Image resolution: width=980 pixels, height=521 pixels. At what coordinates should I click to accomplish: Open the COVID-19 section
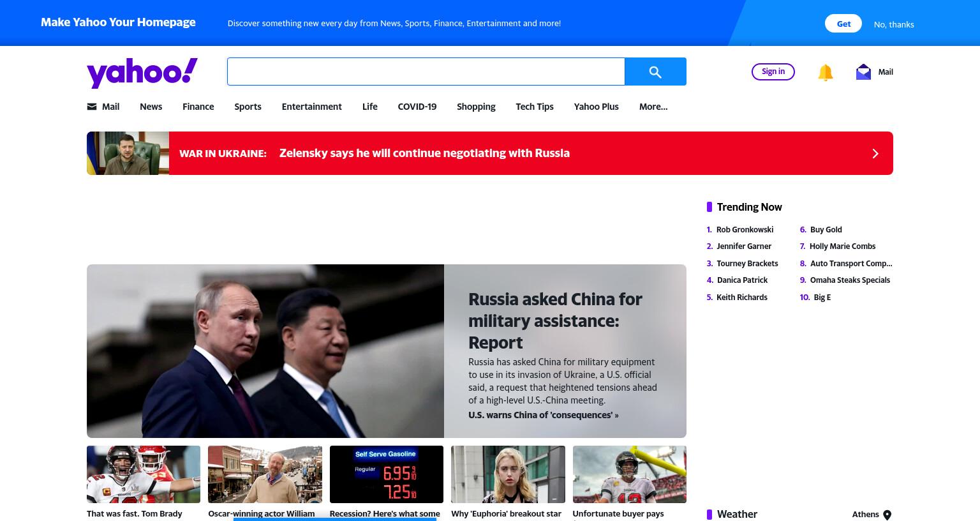point(417,107)
